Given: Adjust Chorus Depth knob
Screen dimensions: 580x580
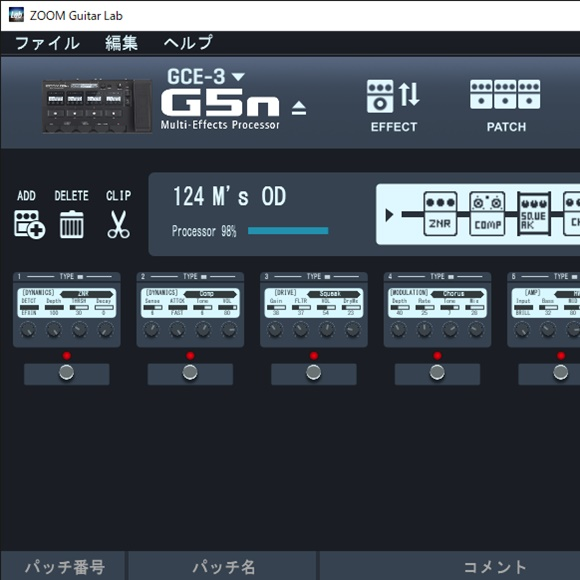Looking at the screenshot, I should pyautogui.click(x=399, y=330).
